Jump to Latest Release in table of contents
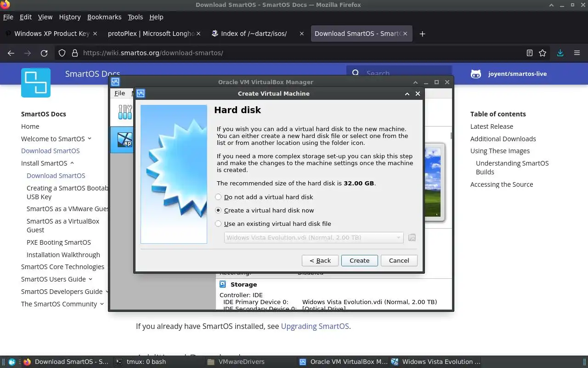588x368 pixels. click(492, 126)
